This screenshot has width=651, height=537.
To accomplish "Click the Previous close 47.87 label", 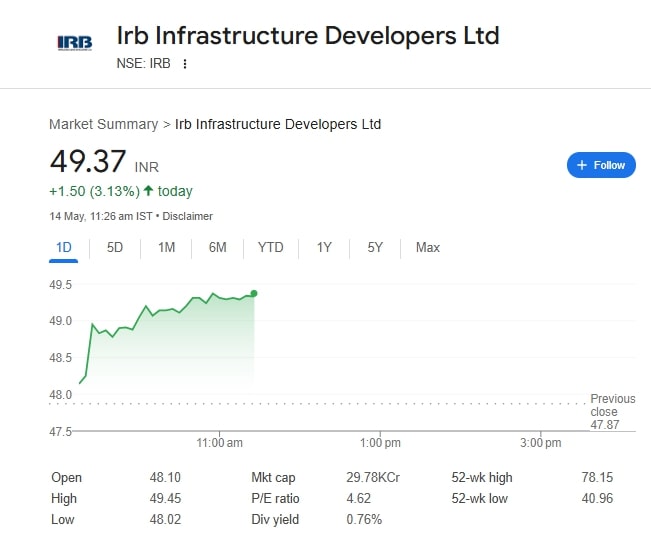I will (612, 412).
